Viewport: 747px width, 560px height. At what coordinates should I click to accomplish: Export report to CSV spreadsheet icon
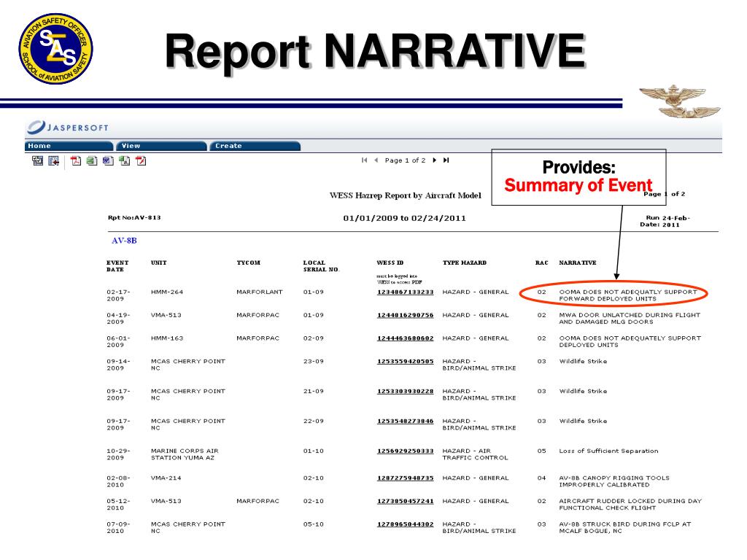click(x=125, y=161)
